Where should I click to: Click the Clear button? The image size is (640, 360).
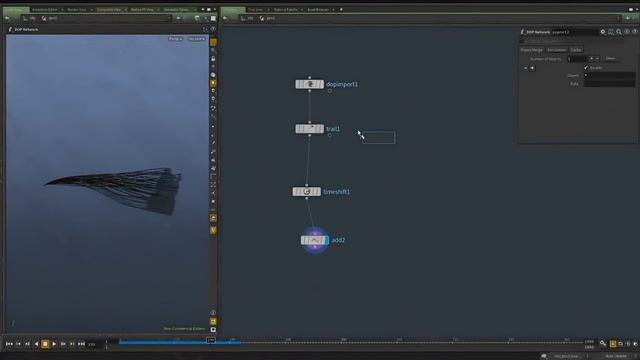(x=610, y=59)
